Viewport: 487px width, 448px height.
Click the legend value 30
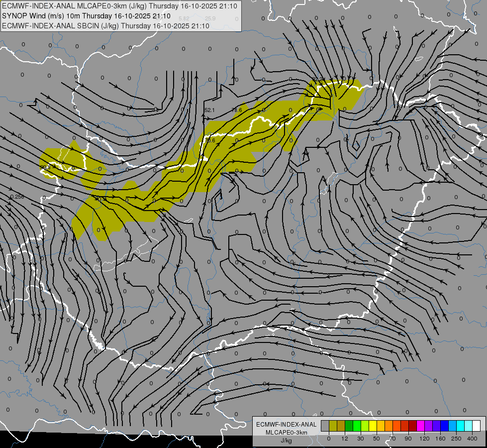(x=360, y=439)
